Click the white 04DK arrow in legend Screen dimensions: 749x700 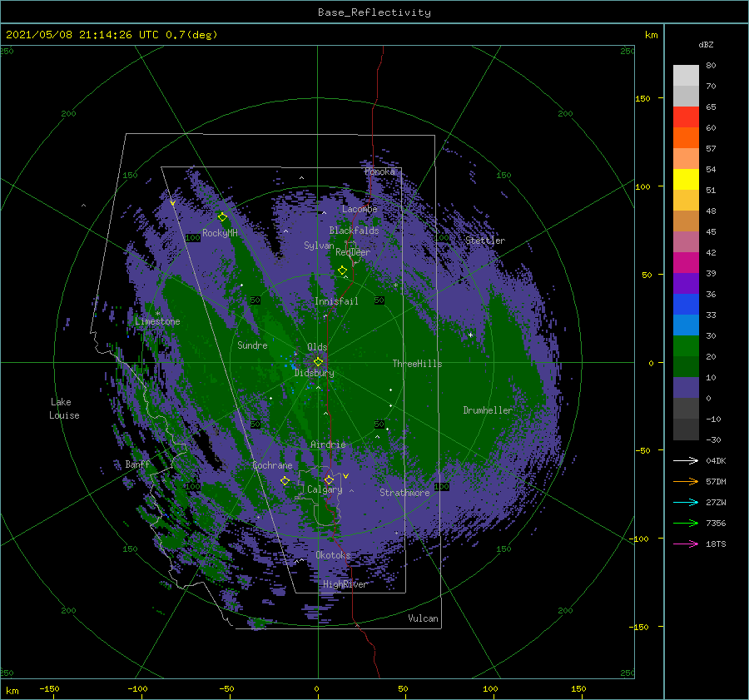686,460
